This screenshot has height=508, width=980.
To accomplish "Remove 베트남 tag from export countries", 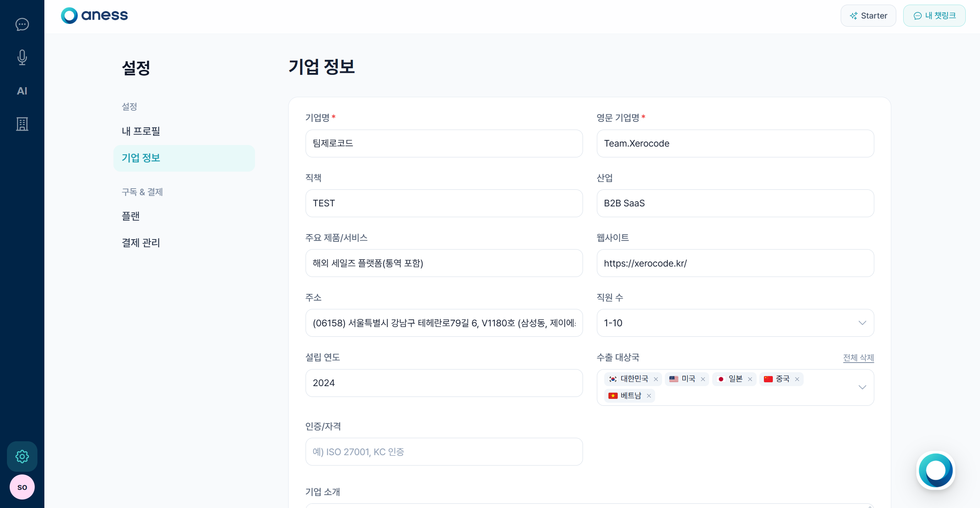I will (649, 396).
